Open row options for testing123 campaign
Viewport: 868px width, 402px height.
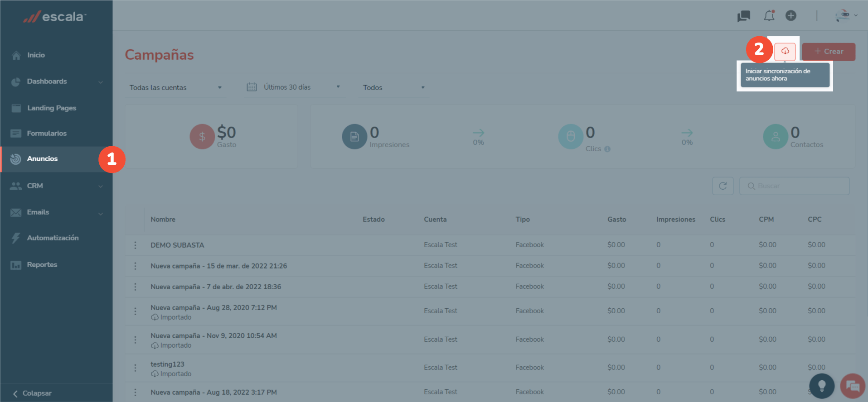135,368
